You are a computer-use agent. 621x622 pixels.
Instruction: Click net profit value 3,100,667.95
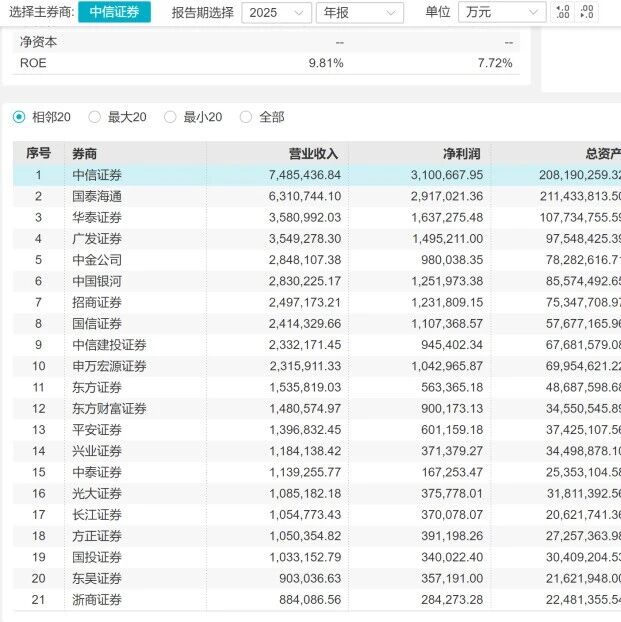[x=447, y=175]
